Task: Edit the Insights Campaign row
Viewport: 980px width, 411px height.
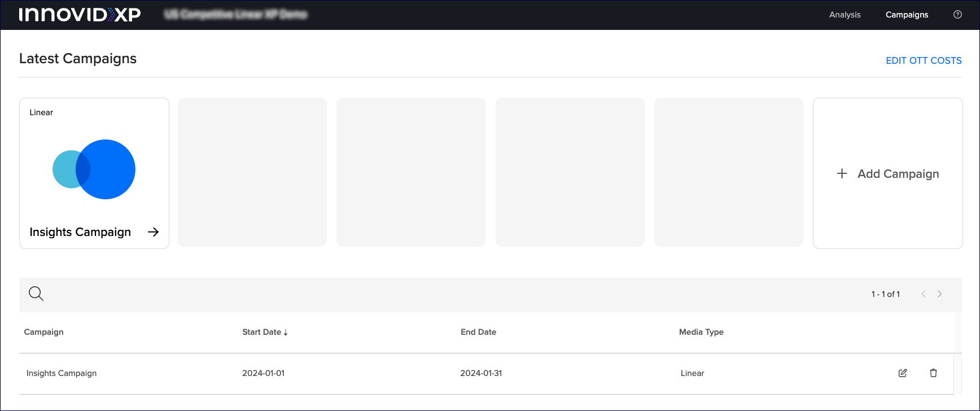Action: coord(903,373)
